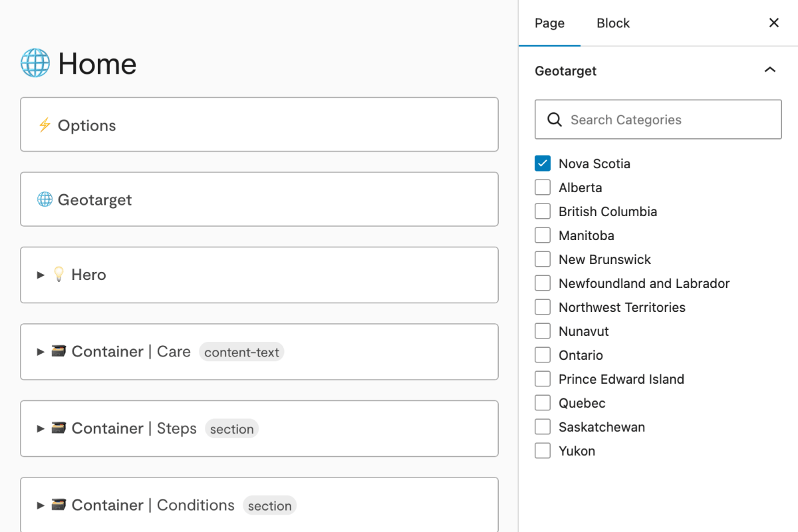The height and width of the screenshot is (532, 798).
Task: Check Newfoundland and Labrador checkbox
Action: (x=543, y=283)
